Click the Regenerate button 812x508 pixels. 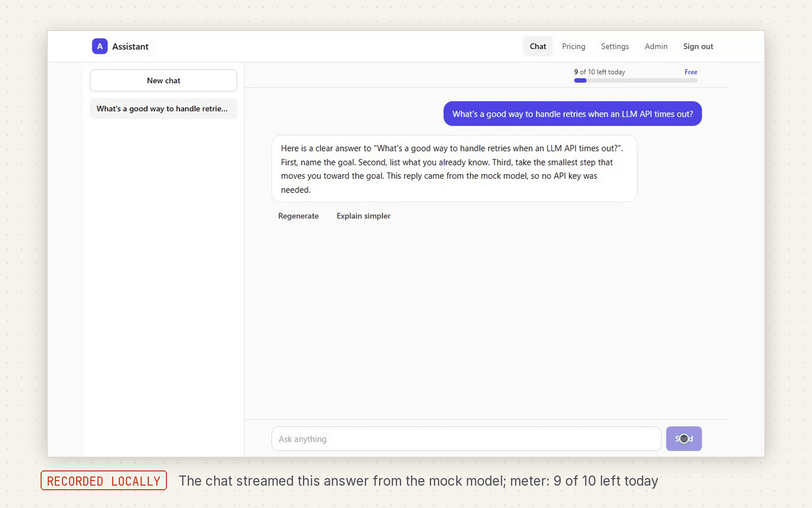pos(298,216)
